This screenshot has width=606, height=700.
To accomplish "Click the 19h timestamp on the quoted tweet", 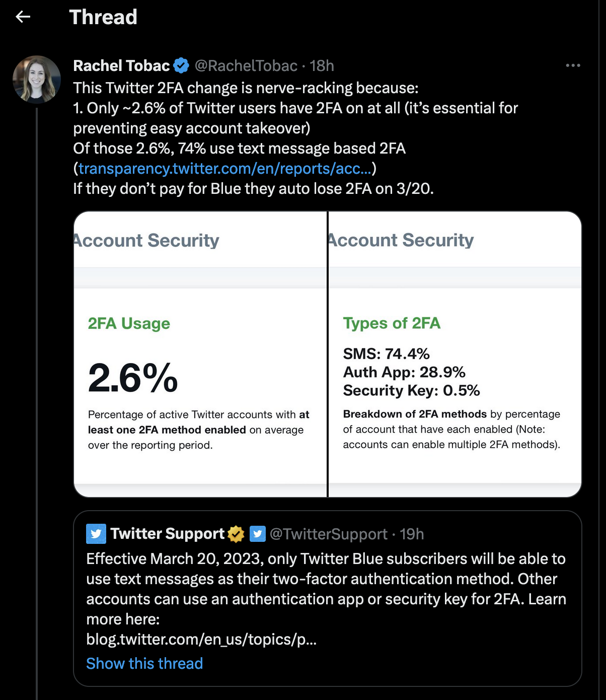I will point(412,534).
